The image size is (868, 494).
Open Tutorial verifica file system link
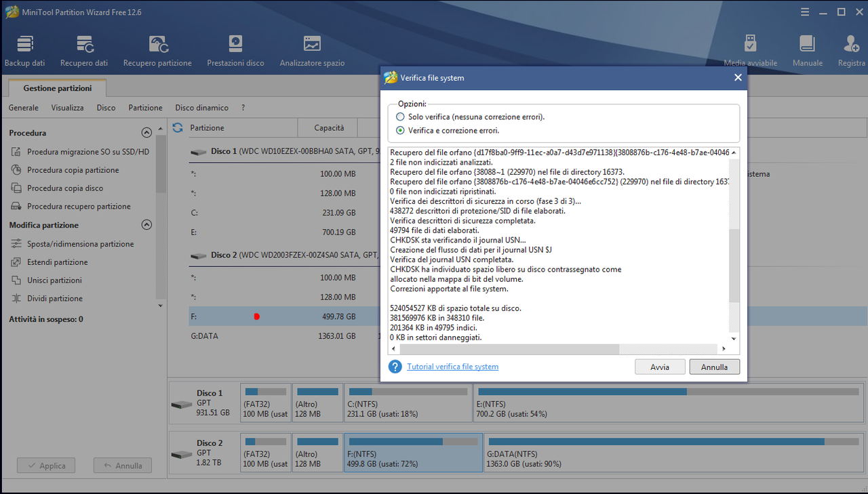click(452, 367)
